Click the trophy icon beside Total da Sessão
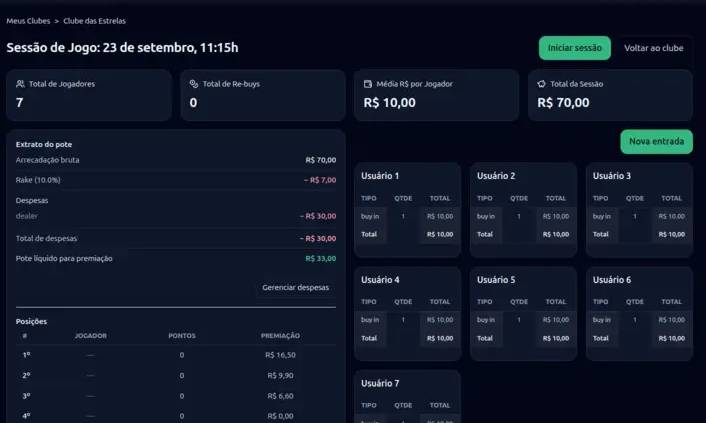 click(542, 84)
